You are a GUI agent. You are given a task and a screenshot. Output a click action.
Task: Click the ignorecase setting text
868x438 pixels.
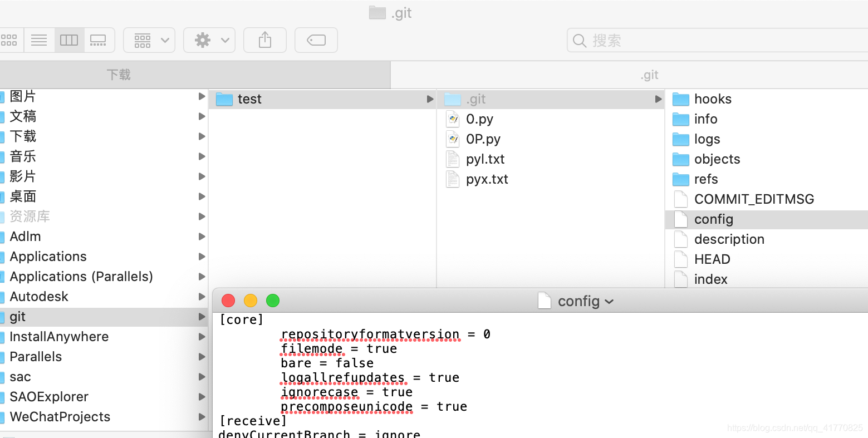click(320, 392)
